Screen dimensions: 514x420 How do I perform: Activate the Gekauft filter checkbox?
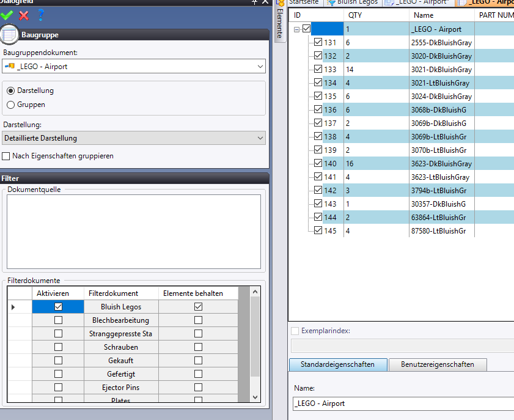pyautogui.click(x=58, y=360)
